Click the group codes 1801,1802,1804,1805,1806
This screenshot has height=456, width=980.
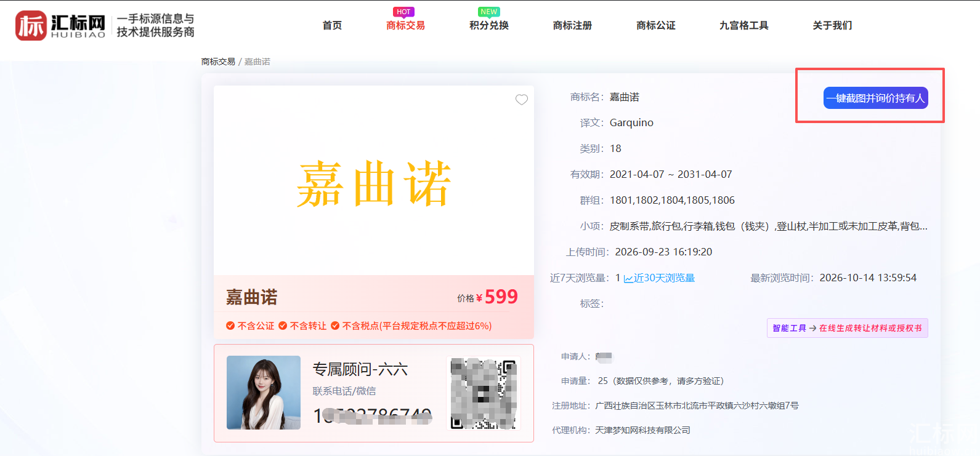[672, 200]
